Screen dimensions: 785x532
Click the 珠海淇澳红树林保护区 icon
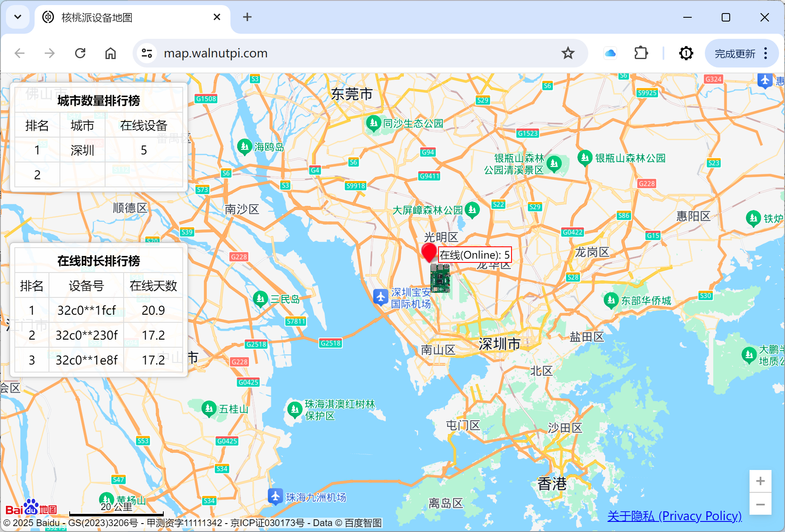(x=295, y=409)
